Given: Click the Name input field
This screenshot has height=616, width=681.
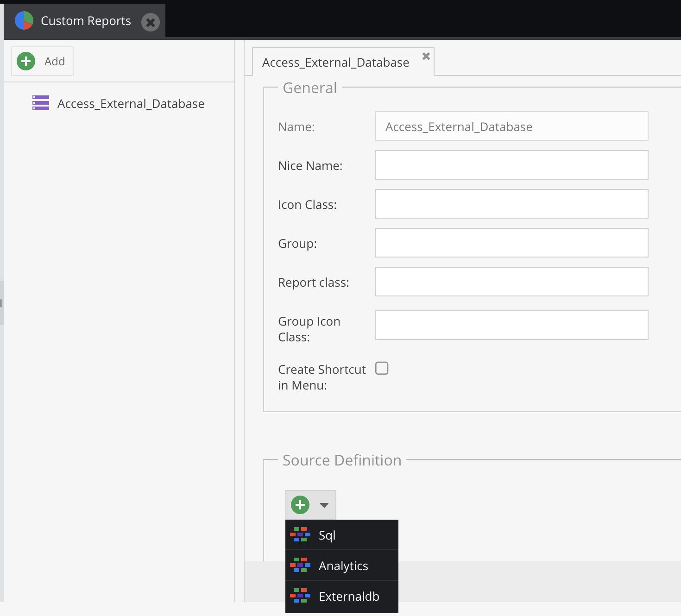Looking at the screenshot, I should pos(511,126).
